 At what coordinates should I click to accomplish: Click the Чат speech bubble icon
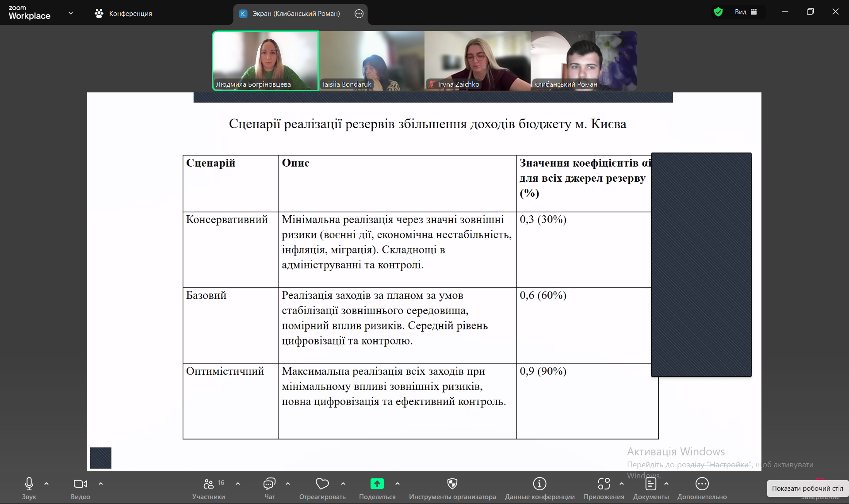(269, 484)
